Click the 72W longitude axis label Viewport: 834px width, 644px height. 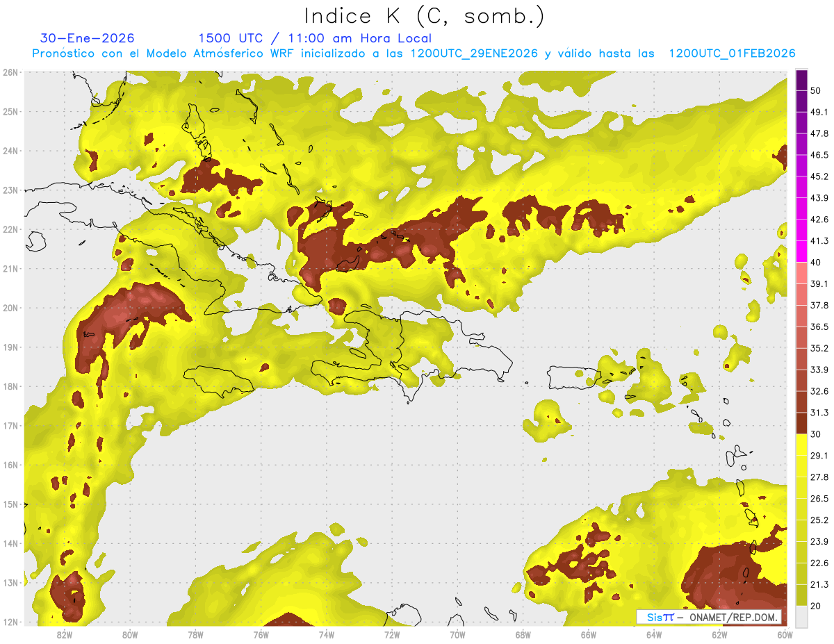point(392,634)
